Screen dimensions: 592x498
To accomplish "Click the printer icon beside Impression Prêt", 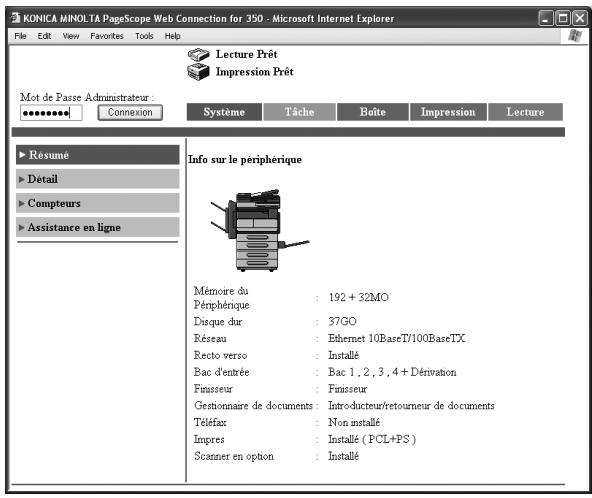I will 199,72.
